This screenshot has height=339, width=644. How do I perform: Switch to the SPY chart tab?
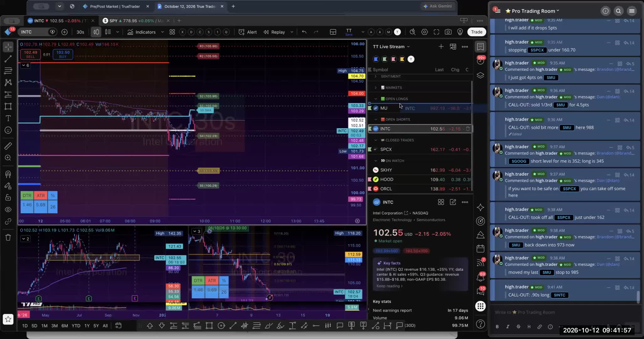(136, 21)
